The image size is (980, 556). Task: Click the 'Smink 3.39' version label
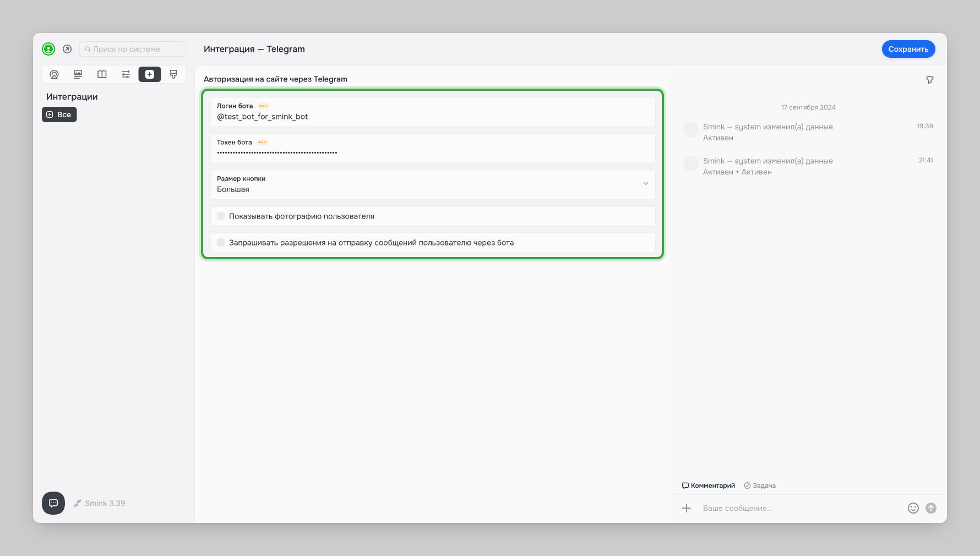coord(100,503)
